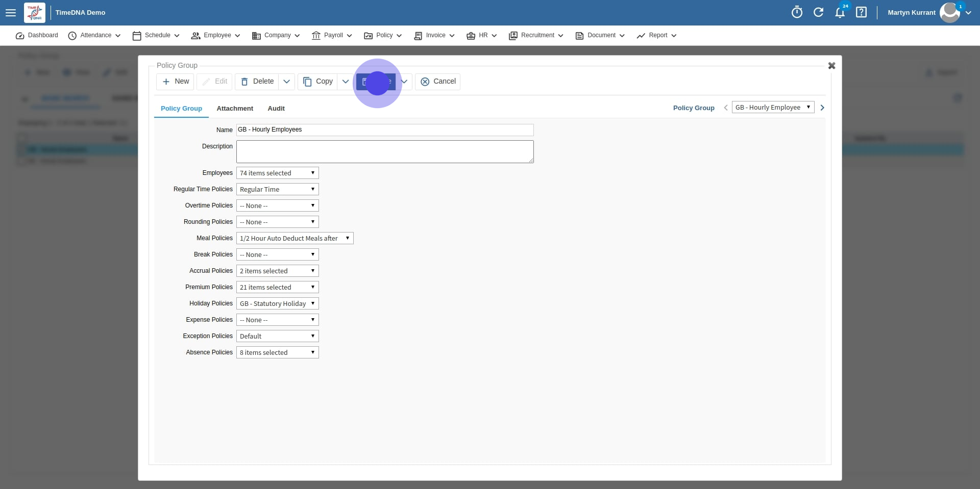
Task: Click the disabled Edit button
Action: 214,82
